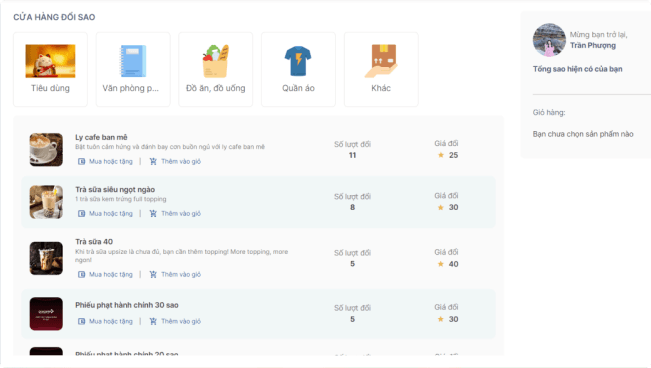Click the CỬA HÀNG ĐỔI SAO heading

point(54,17)
